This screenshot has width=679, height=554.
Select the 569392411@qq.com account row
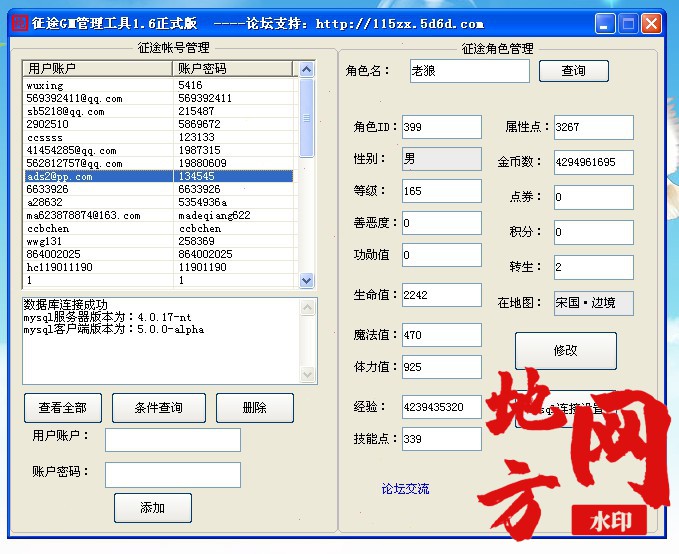159,98
